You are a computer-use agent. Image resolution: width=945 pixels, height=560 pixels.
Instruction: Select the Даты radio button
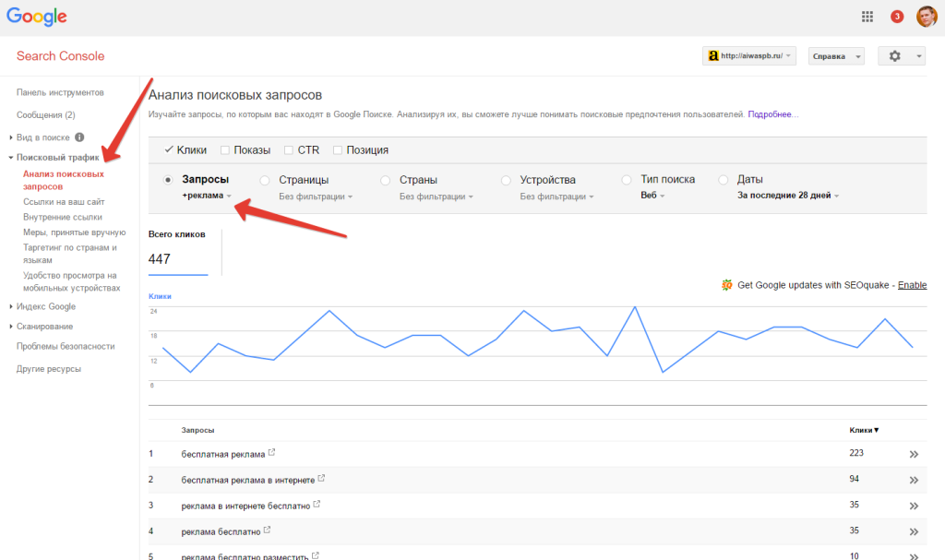point(723,180)
